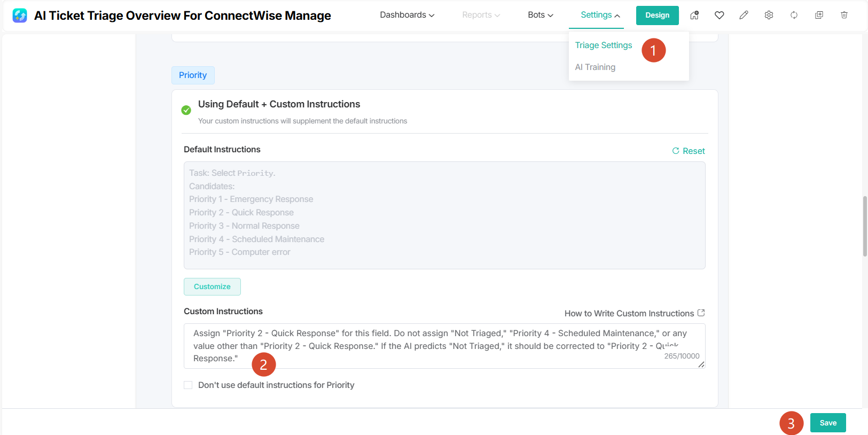
Task: Click the trash delete icon
Action: click(844, 15)
